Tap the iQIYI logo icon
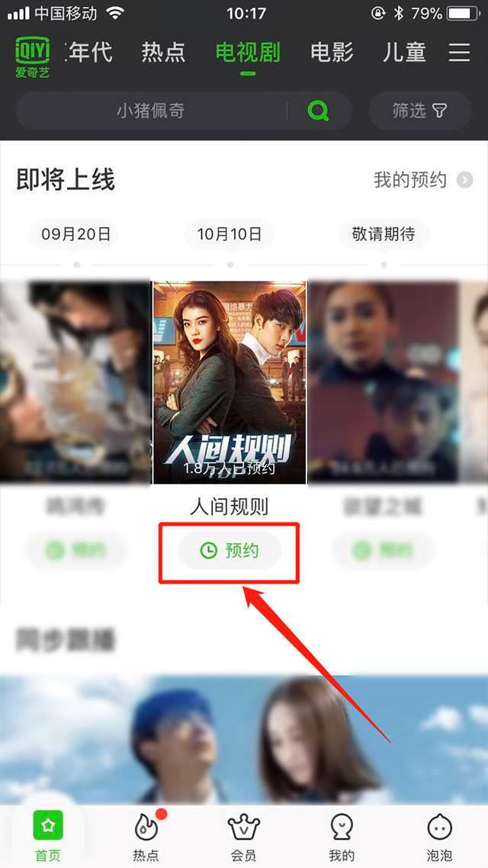Image resolution: width=488 pixels, height=868 pixels. 32,57
